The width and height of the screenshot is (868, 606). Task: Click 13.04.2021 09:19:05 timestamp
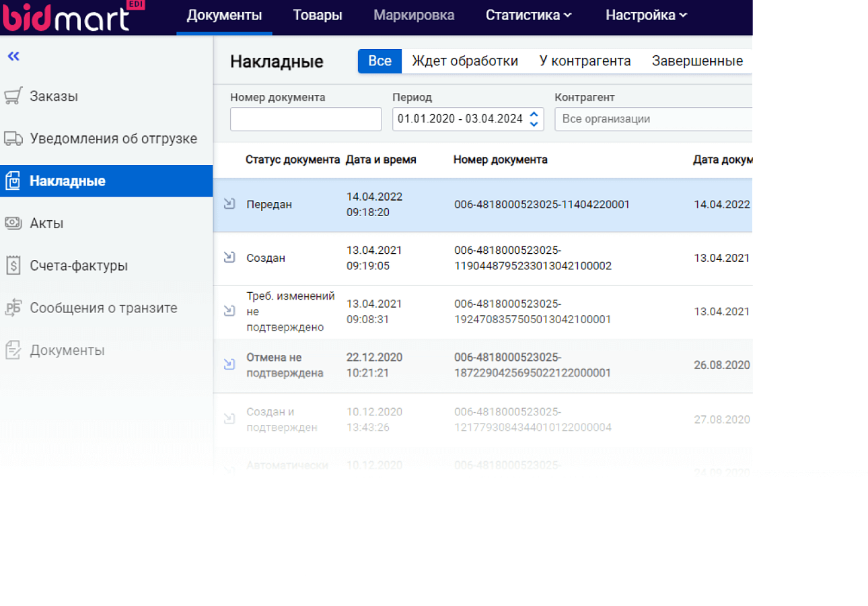coord(374,257)
